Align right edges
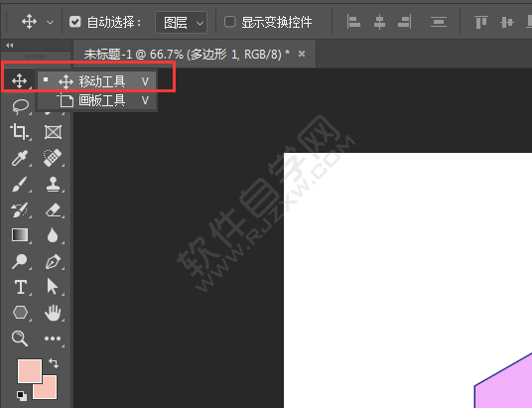Image resolution: width=532 pixels, height=408 pixels. pos(404,22)
